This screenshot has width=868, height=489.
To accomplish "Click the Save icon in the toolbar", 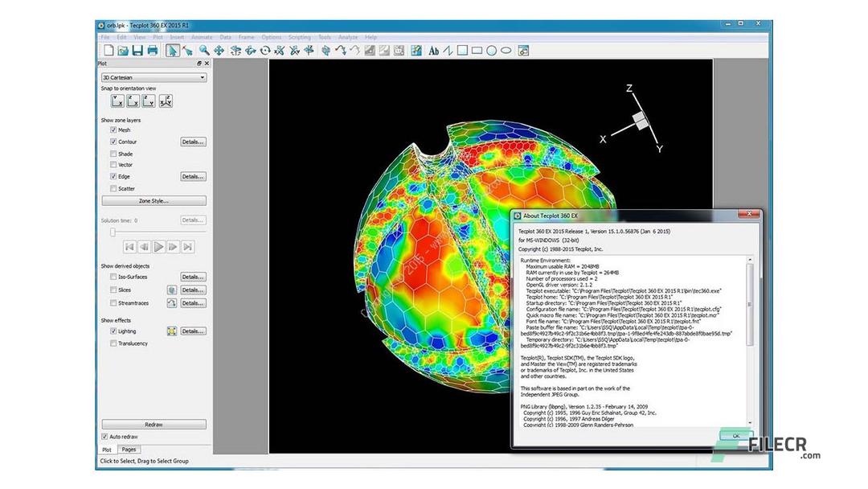I will (x=140, y=51).
